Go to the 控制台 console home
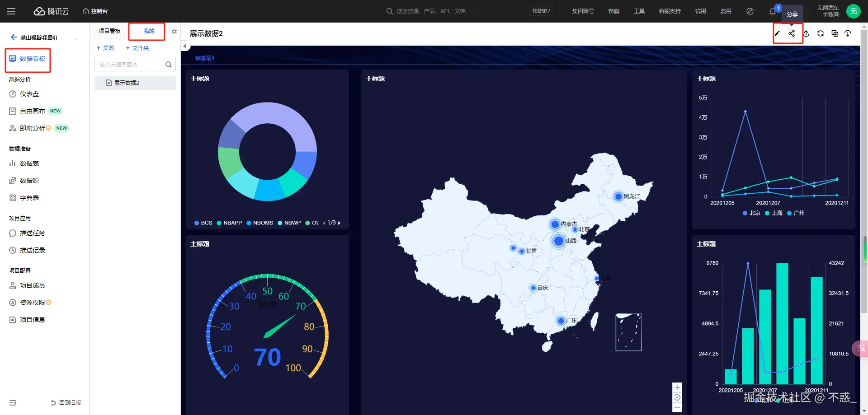The height and width of the screenshot is (415, 868). 95,11
